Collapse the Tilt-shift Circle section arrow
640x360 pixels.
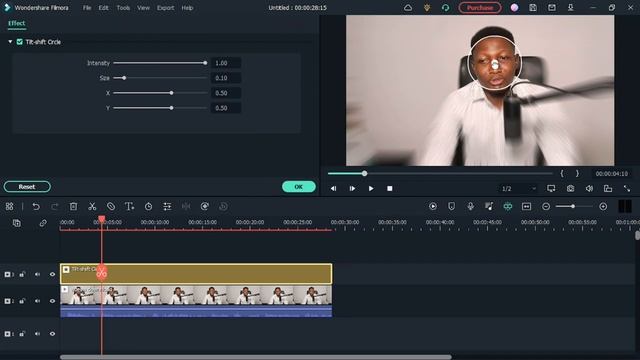pos(10,42)
